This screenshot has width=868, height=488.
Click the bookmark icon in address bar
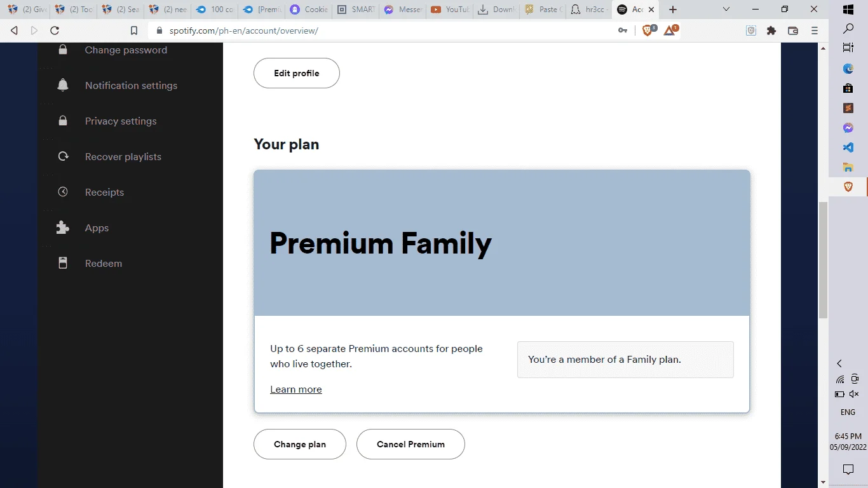(134, 30)
